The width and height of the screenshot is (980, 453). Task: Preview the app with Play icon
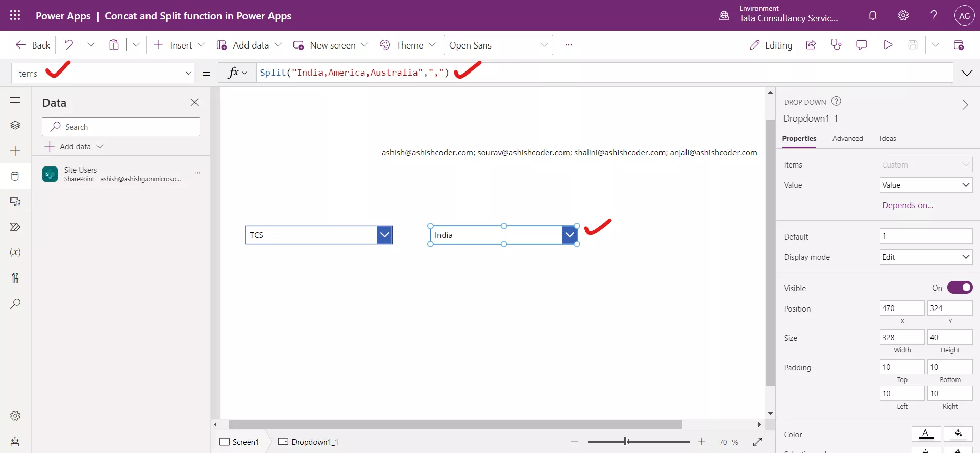click(x=888, y=45)
